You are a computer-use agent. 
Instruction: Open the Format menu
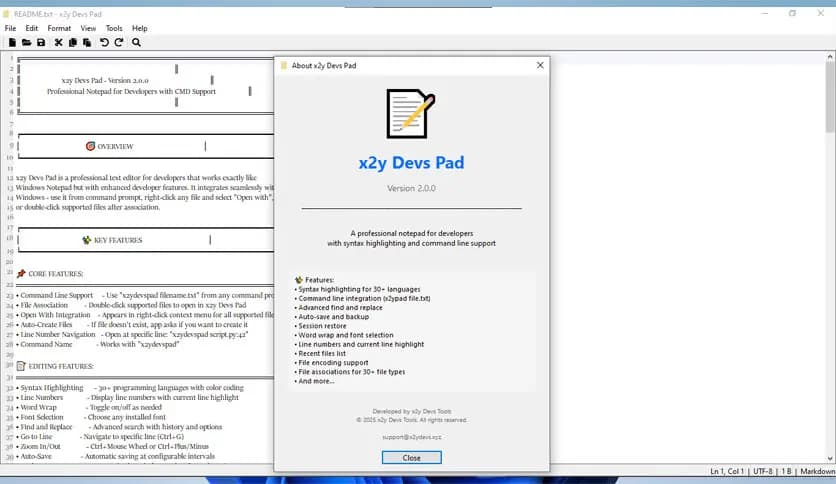click(59, 28)
